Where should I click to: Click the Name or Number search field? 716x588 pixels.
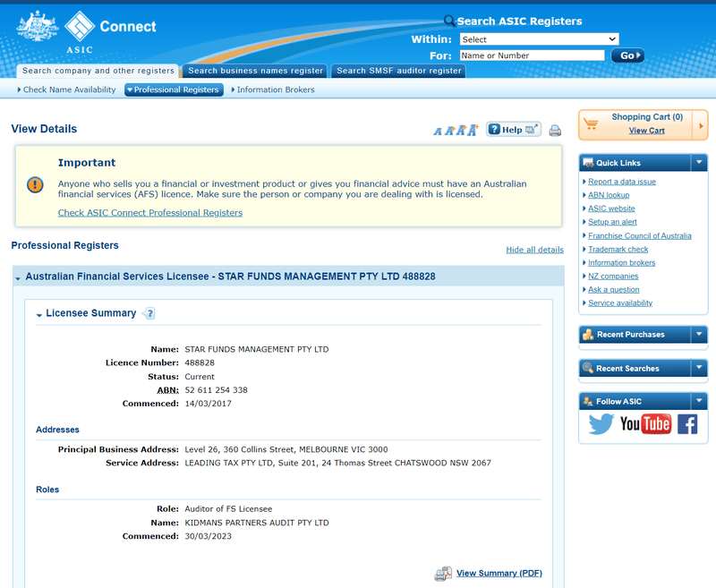coord(532,55)
